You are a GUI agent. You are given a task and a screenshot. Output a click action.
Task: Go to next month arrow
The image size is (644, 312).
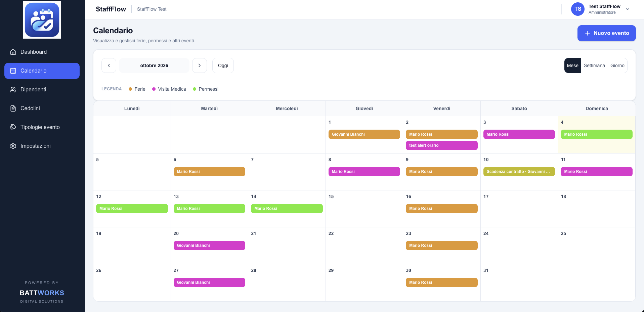click(x=200, y=65)
